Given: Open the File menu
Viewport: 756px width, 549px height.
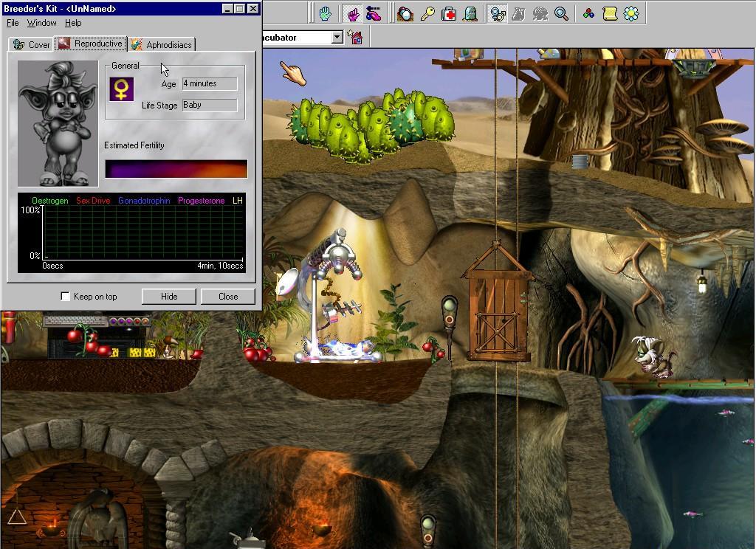Looking at the screenshot, I should tap(13, 23).
